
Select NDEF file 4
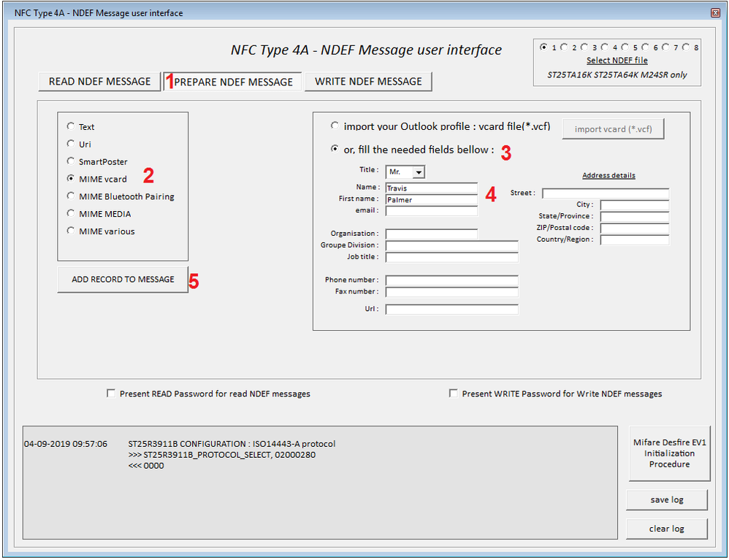click(604, 47)
